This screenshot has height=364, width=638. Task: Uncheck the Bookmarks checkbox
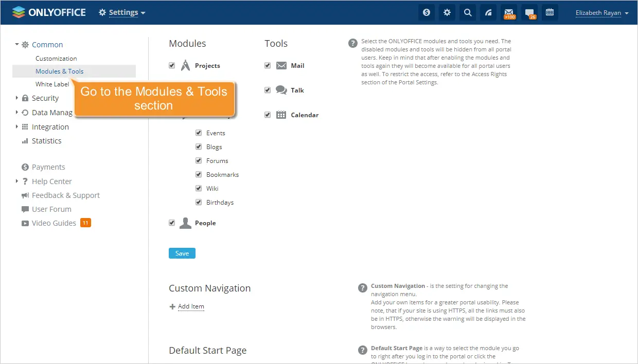point(199,174)
